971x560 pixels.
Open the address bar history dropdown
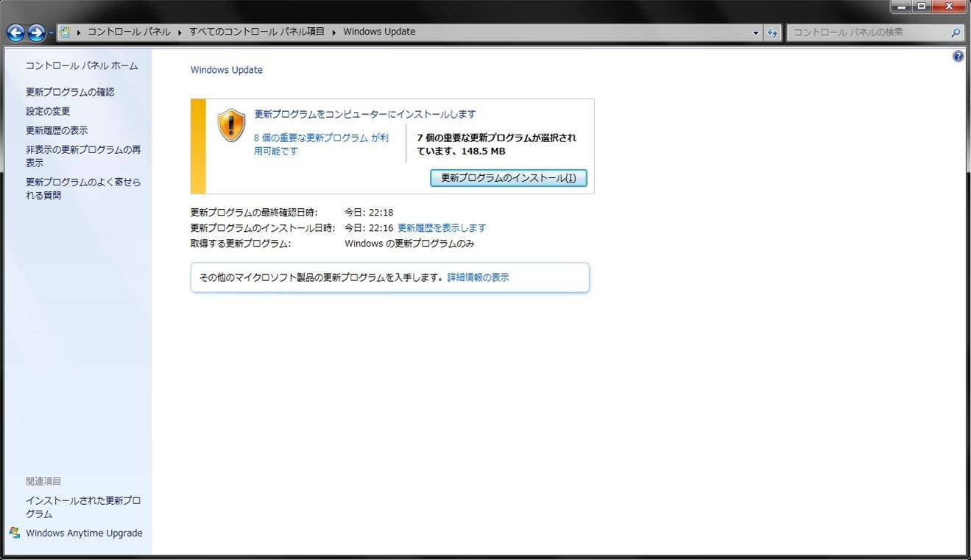click(x=756, y=32)
